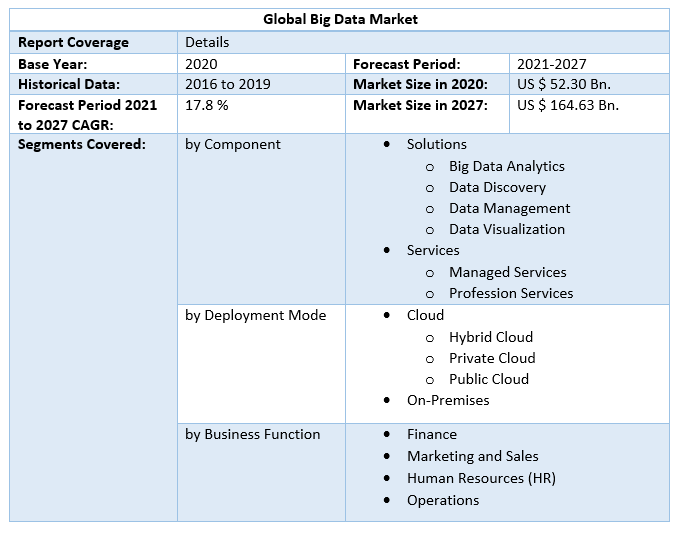Screen dimensions: 678x533
Task: Click the Big Data Analytics list item
Action: (x=506, y=166)
